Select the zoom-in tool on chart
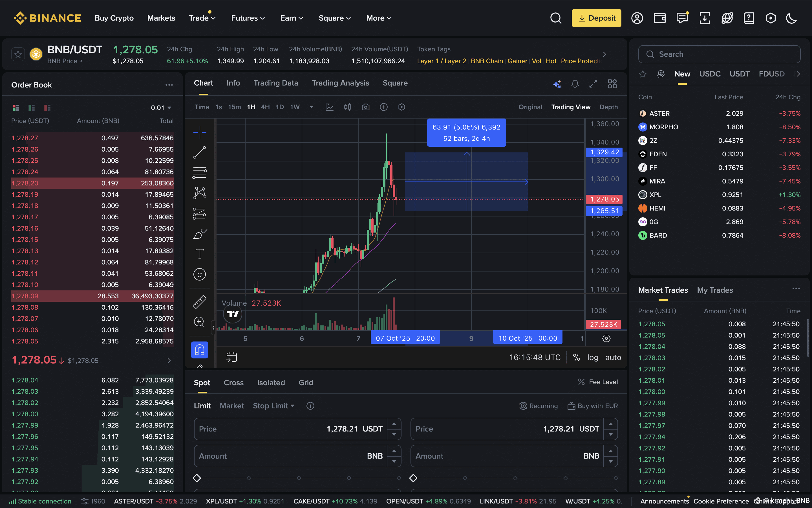Viewport: 812px width, 508px height. click(x=199, y=322)
